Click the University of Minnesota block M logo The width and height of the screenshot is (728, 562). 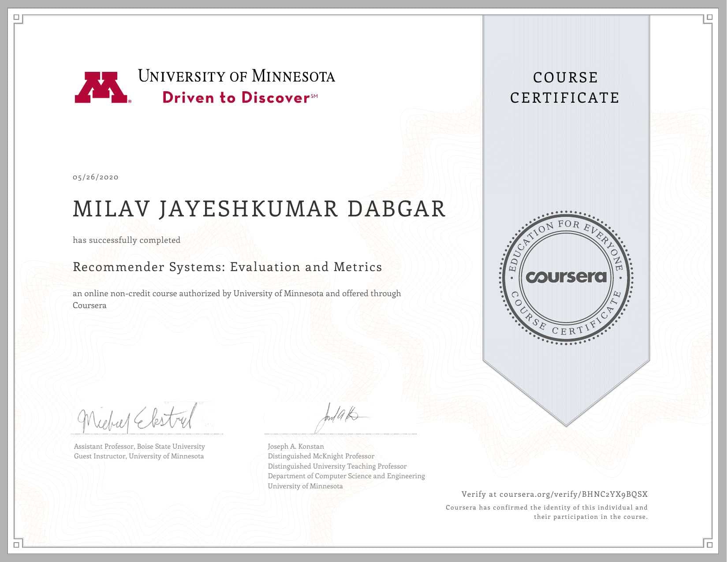pyautogui.click(x=101, y=87)
